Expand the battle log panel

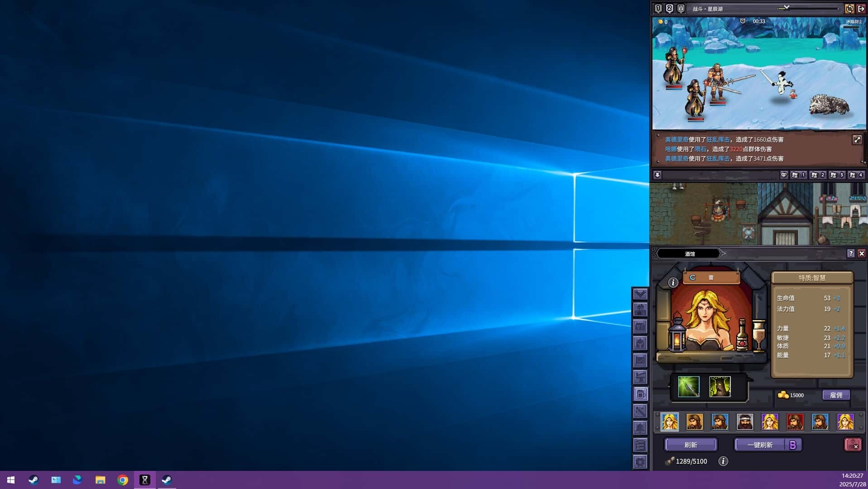tap(857, 140)
